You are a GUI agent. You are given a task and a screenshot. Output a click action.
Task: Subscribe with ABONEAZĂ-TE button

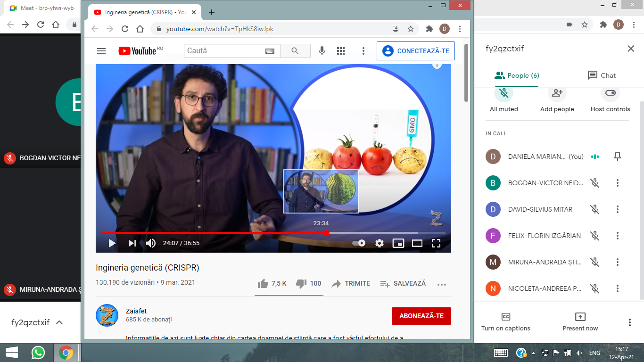coord(421,316)
